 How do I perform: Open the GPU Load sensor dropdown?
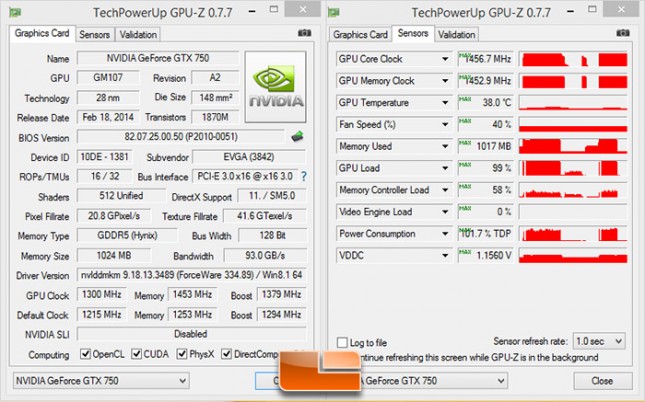click(x=445, y=168)
